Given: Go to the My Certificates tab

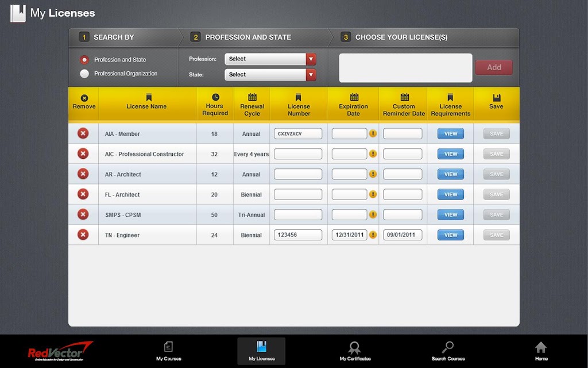Looking at the screenshot, I should 355,351.
